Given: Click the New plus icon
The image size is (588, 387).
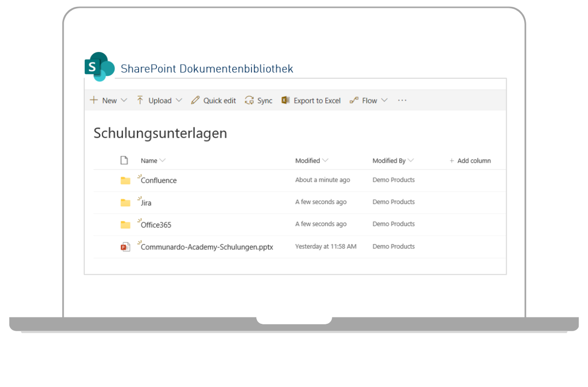Looking at the screenshot, I should pyautogui.click(x=94, y=100).
